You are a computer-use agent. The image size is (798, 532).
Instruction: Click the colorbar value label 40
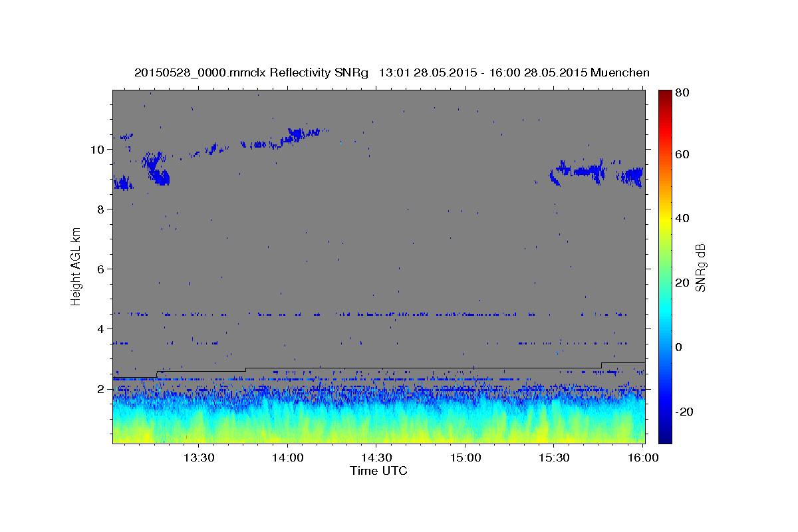682,218
